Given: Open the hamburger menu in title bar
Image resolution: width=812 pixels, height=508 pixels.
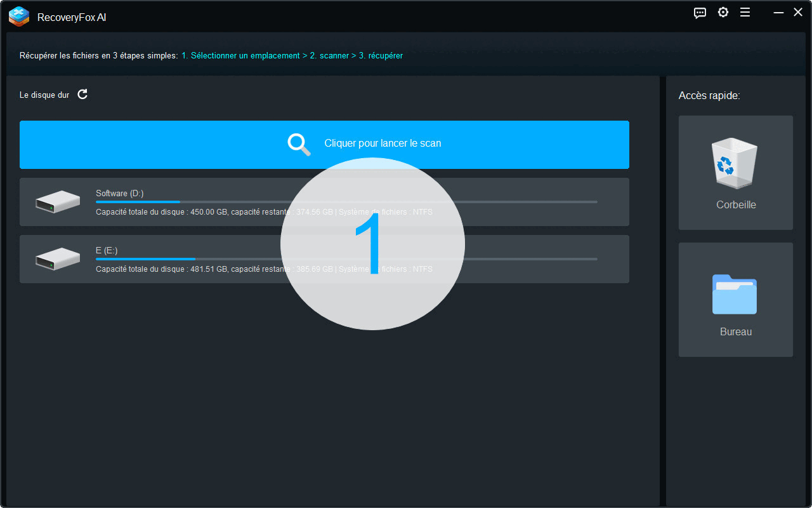Looking at the screenshot, I should (x=745, y=13).
